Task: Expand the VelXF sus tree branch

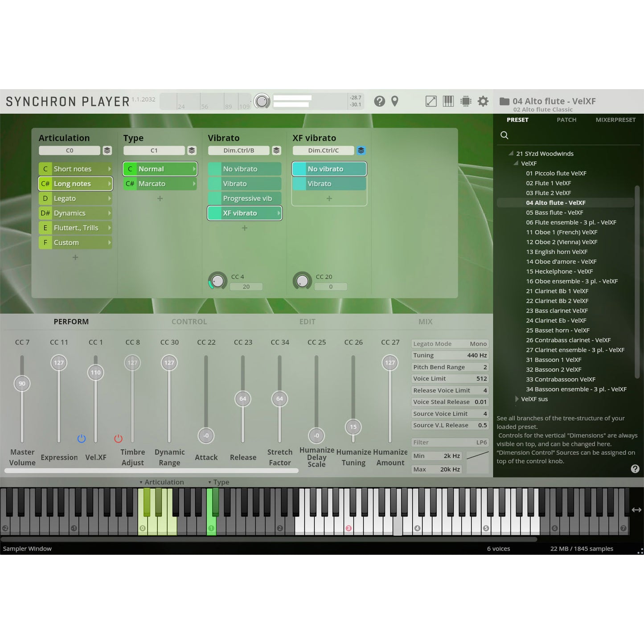Action: [x=517, y=399]
